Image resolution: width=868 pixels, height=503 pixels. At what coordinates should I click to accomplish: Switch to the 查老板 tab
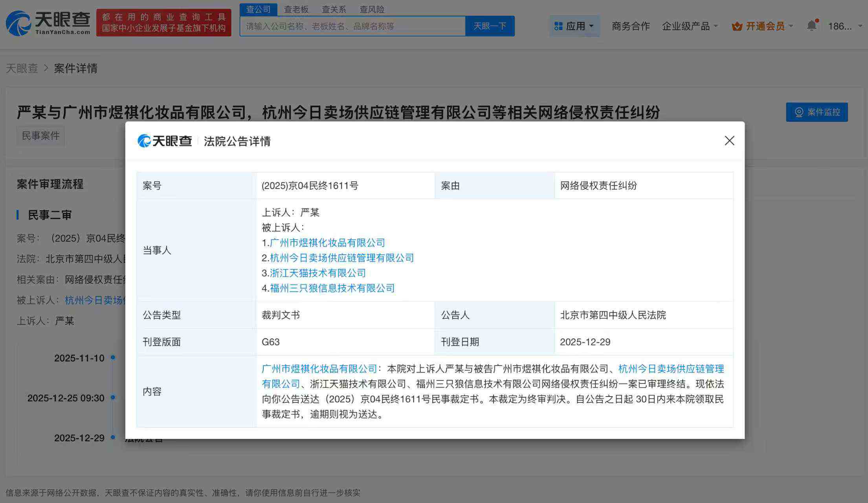tap(296, 9)
